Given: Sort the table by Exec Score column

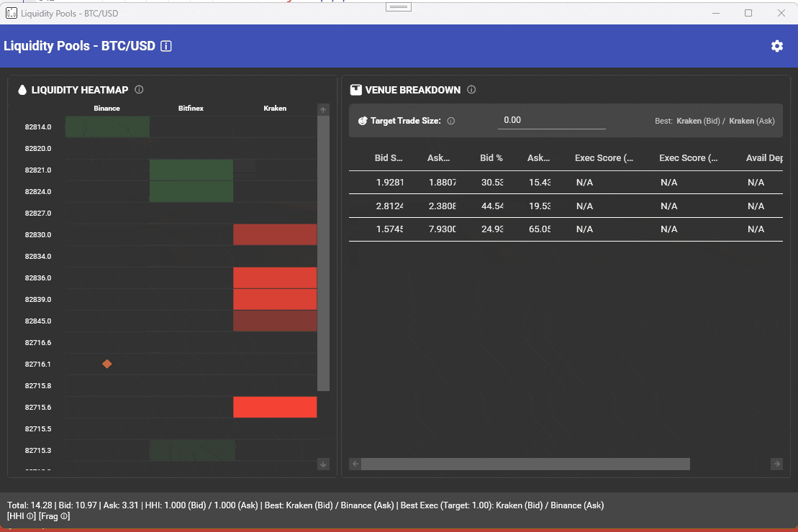Looking at the screenshot, I should [604, 157].
